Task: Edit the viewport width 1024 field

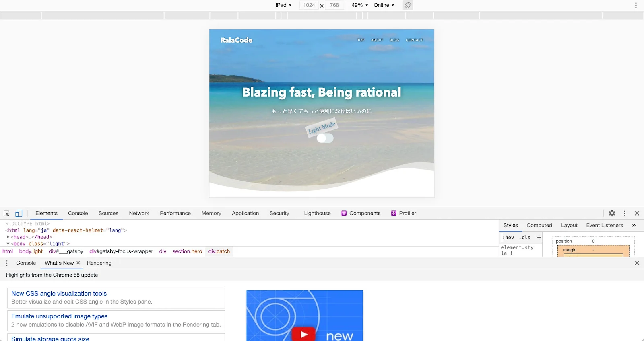Action: 309,5
